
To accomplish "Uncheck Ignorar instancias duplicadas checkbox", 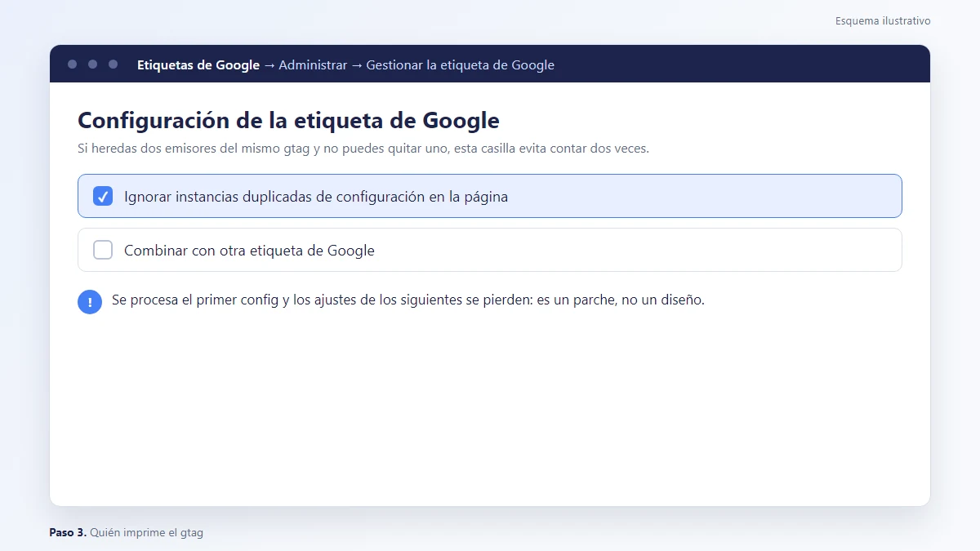I will click(x=103, y=196).
